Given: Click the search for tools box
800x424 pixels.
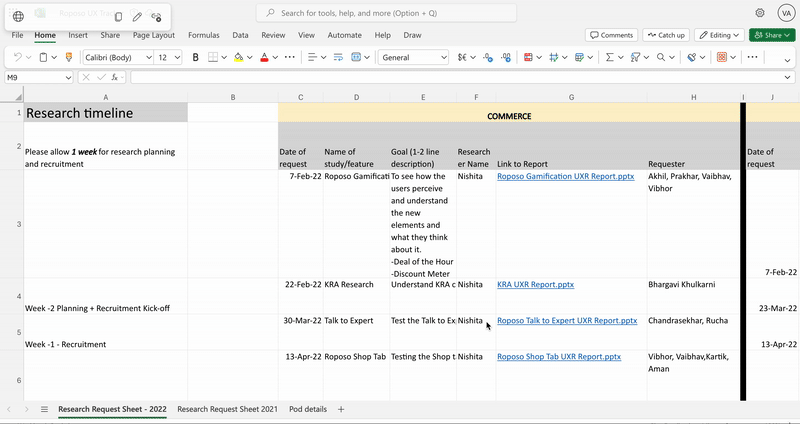Looking at the screenshot, I should pyautogui.click(x=386, y=13).
